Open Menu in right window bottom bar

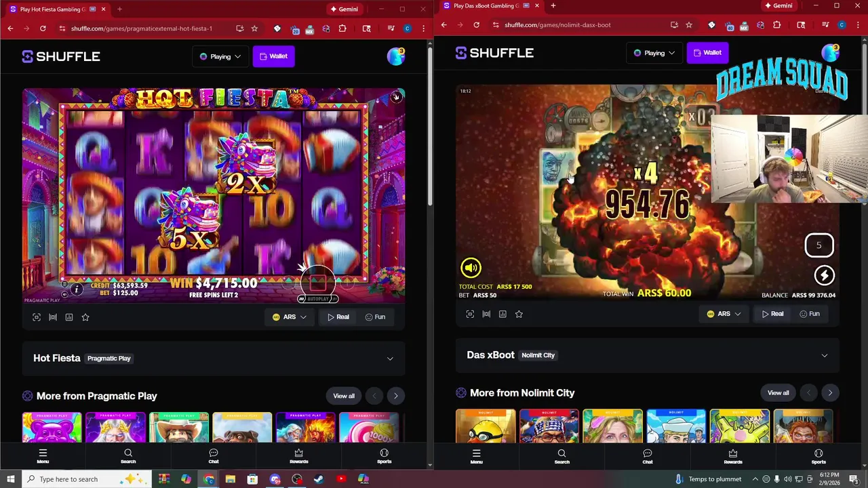point(476,456)
